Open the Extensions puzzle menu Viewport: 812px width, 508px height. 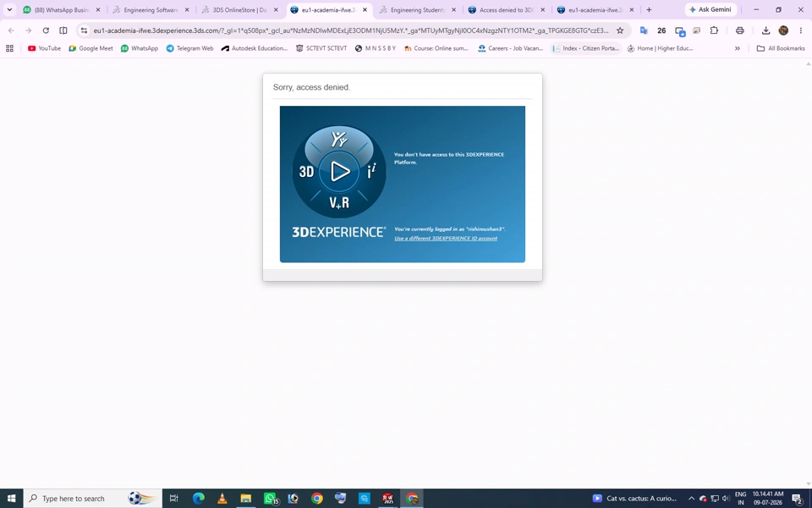point(714,30)
